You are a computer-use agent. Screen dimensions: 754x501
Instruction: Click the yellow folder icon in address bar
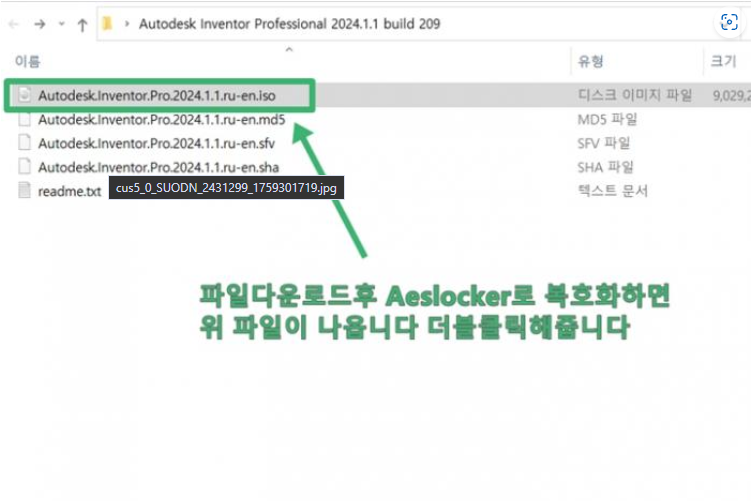click(108, 23)
